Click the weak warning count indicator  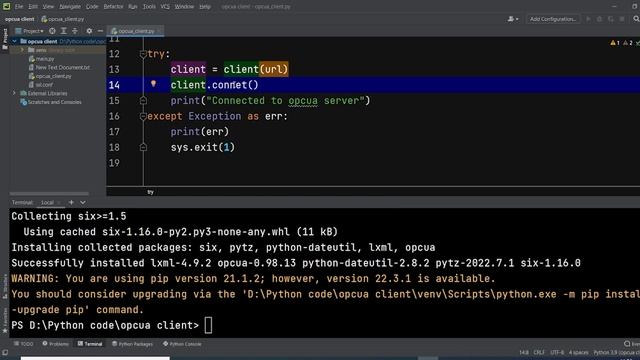pyautogui.click(x=628, y=43)
